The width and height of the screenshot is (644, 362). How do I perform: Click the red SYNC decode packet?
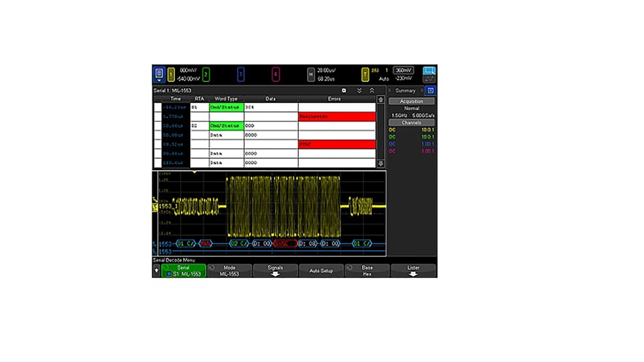[285, 244]
